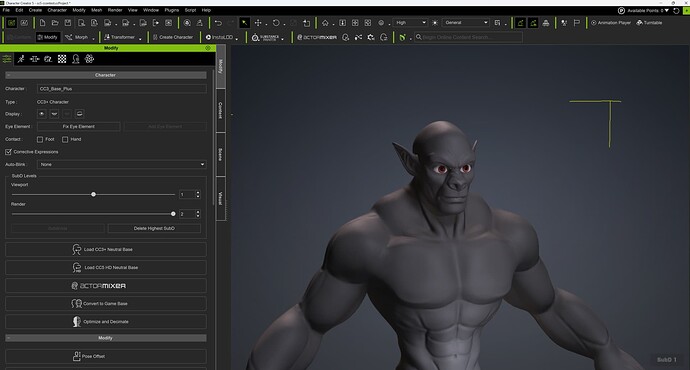Open the Turntable tool

point(649,22)
